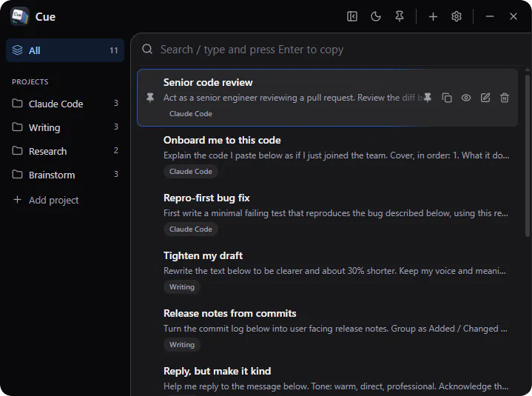Click the Cue app logo
Image resolution: width=532 pixels, height=396 pixels.
pyautogui.click(x=19, y=16)
